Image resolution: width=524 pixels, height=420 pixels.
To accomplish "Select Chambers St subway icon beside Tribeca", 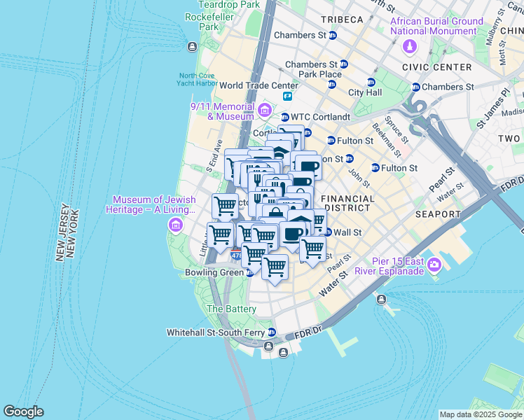I will click(333, 36).
